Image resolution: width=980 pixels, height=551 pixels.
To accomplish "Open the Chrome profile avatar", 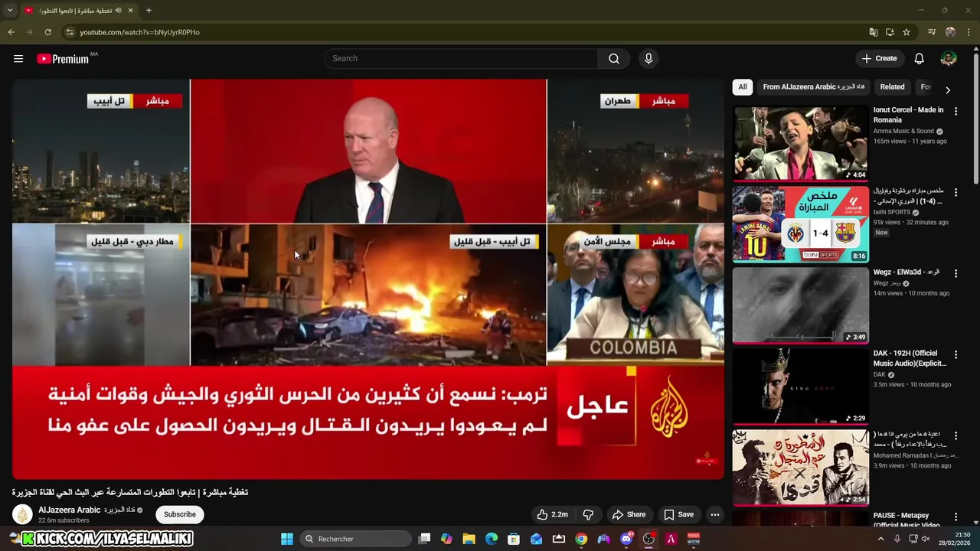I will (950, 32).
